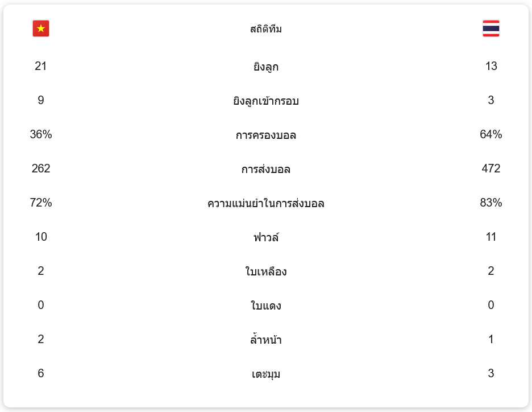Click Vietnam's 21 shots value
532x412 pixels.
point(41,66)
